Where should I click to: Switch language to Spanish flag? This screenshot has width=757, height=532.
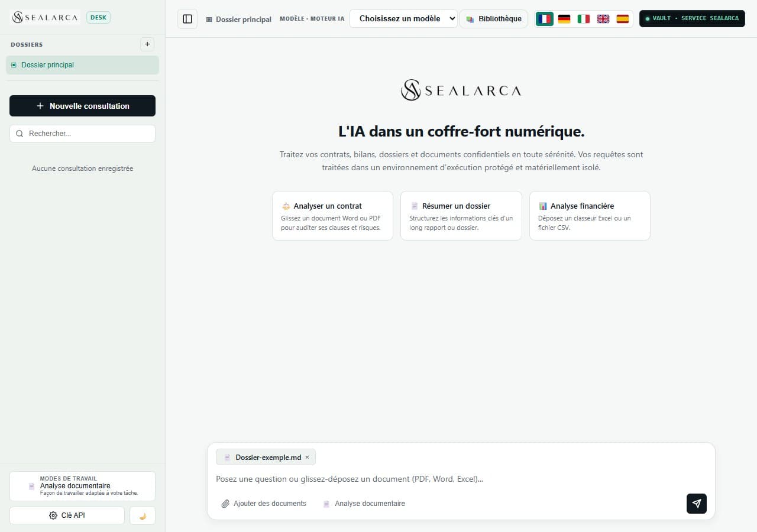(x=623, y=19)
